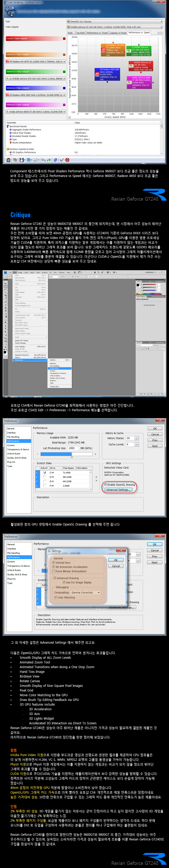This screenshot has height=868, width=169.
Task: Click the red cancel icon in Sandra toolbar
Action: (67, 160)
